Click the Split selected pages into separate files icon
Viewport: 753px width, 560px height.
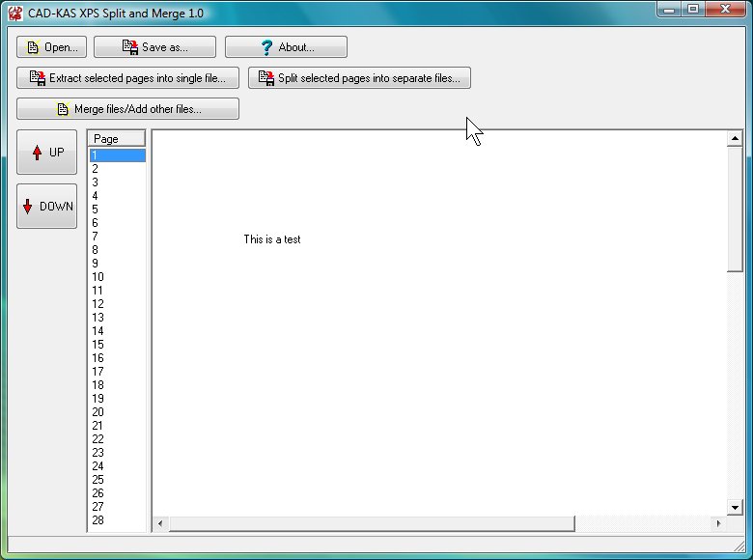click(266, 78)
